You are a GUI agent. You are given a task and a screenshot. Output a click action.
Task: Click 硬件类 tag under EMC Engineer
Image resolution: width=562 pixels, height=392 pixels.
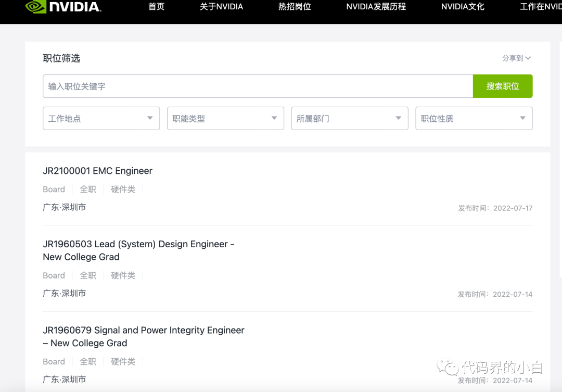[123, 189]
